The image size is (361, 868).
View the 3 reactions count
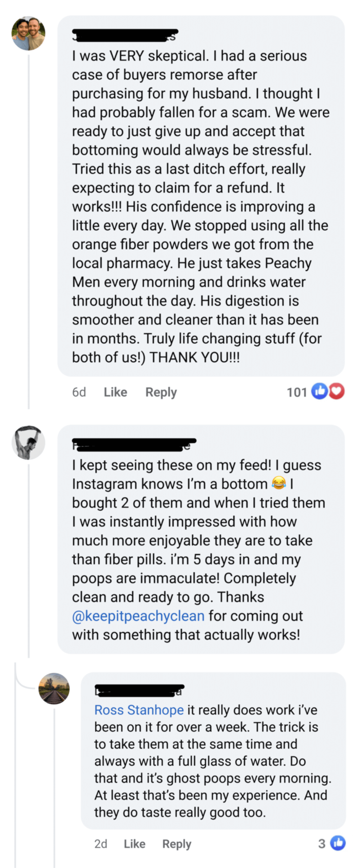coord(322,844)
